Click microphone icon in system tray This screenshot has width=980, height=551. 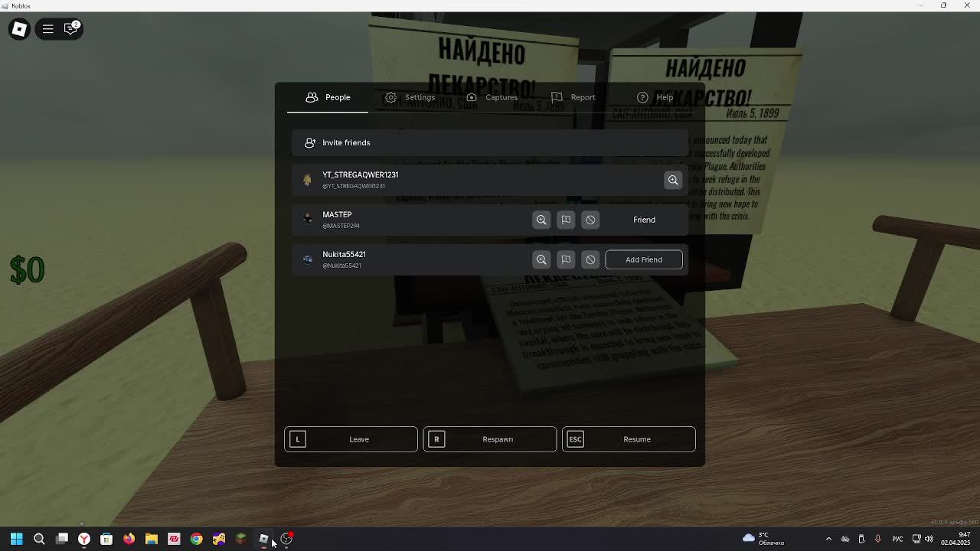[877, 539]
